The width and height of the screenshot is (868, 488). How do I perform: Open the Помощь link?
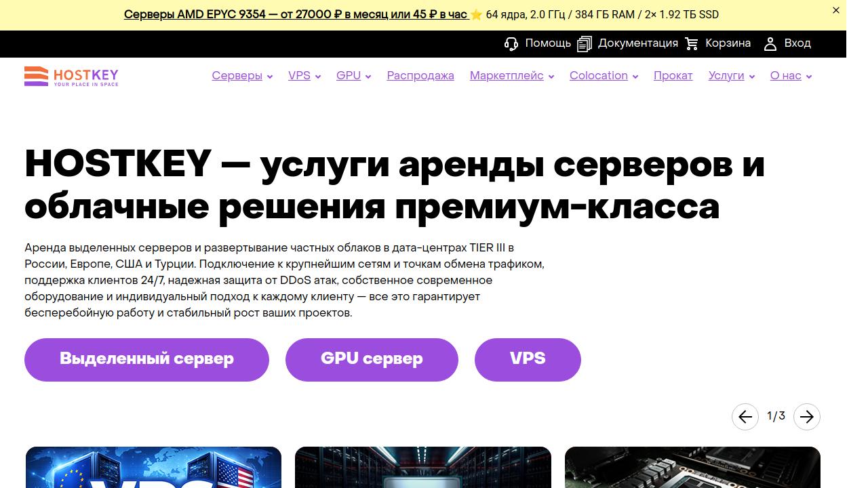point(548,43)
